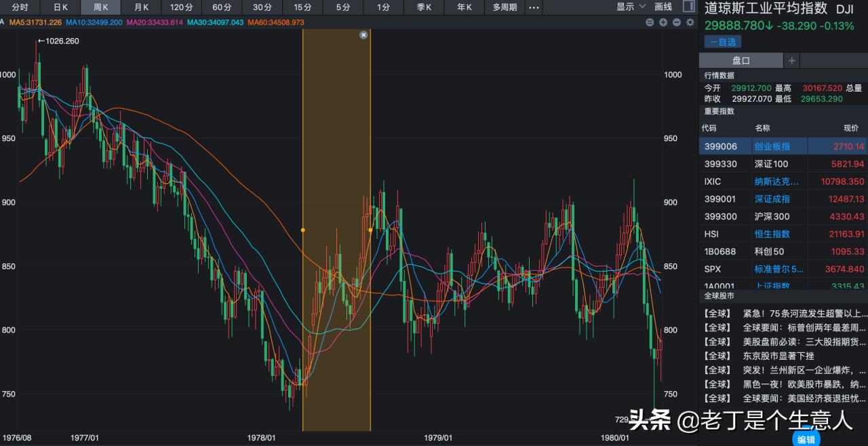868x446 pixels.
Task: Open news 黑色一夜 欧美股市暴跌
Action: tap(785, 384)
